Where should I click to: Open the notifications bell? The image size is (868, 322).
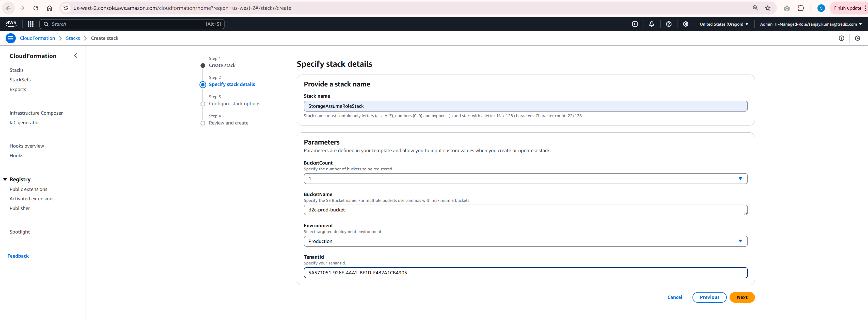point(651,24)
